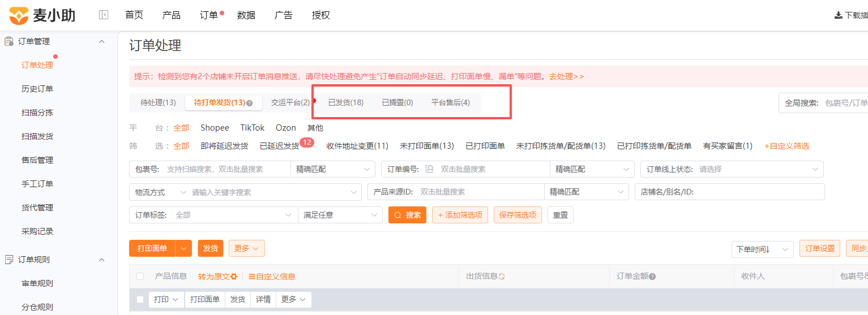Open the 授权 top menu
The height and width of the screenshot is (315, 868).
[321, 15]
